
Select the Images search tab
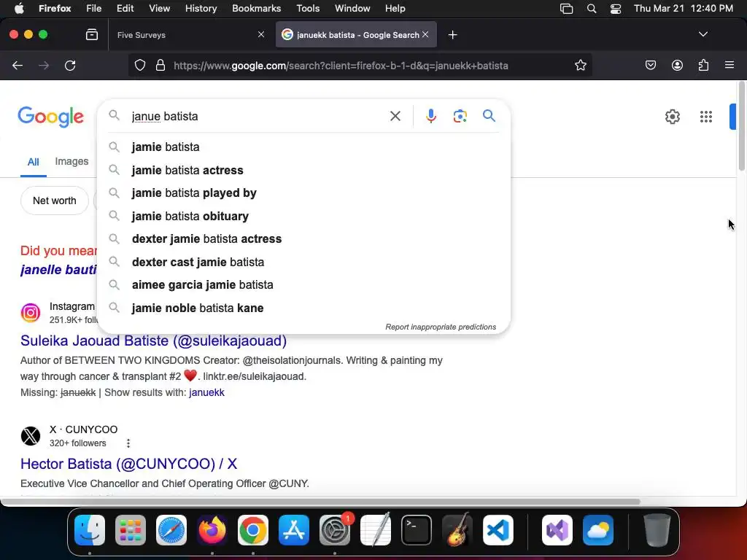tap(71, 161)
